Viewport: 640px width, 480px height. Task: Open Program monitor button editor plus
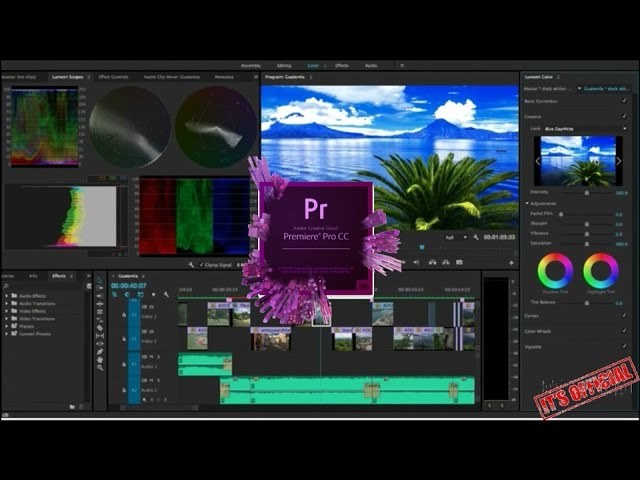tap(511, 263)
